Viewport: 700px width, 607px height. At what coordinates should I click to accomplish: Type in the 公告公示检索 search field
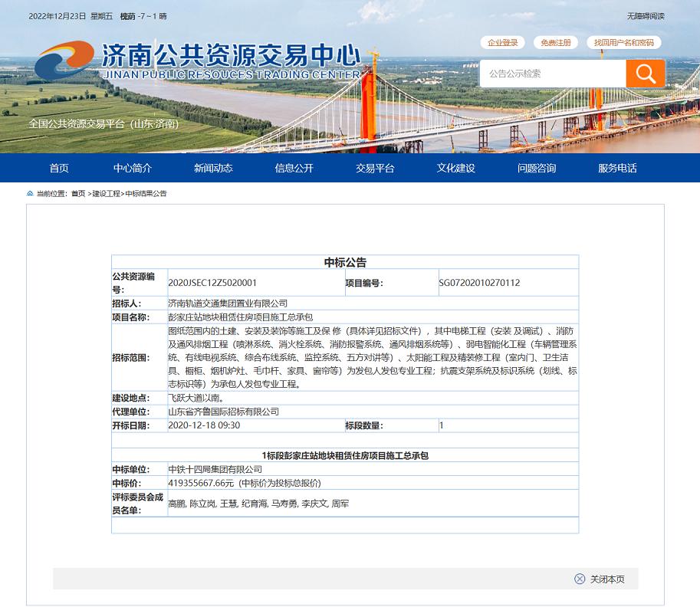coord(552,74)
